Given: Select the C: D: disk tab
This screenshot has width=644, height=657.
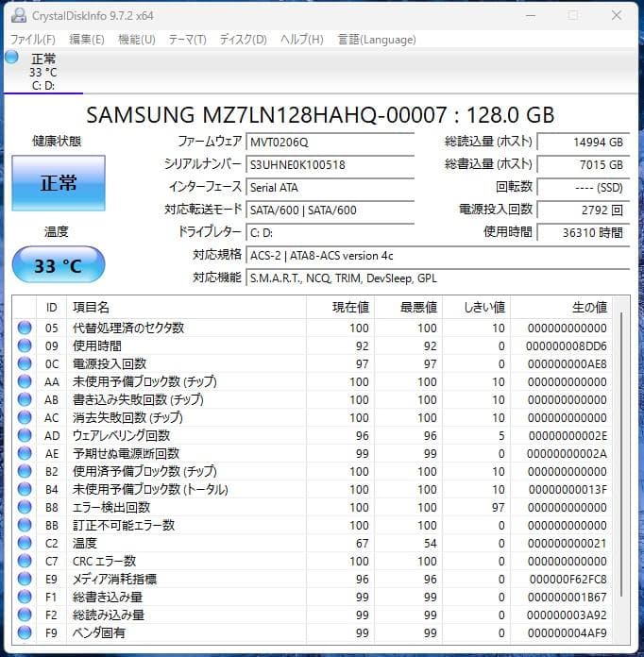Looking at the screenshot, I should coord(43,71).
